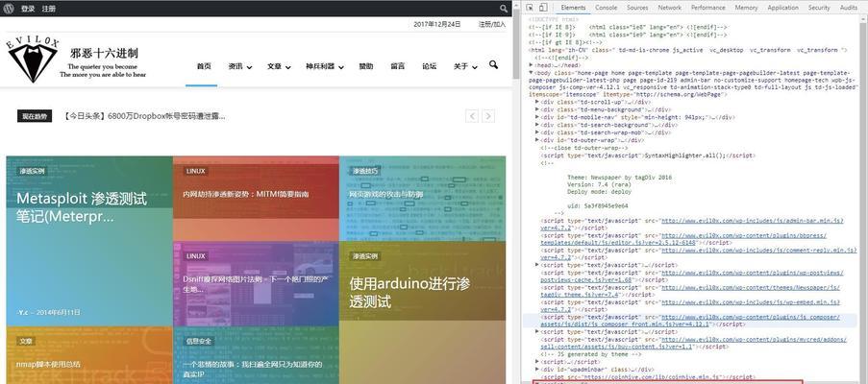Viewport: 868px width, 384px height.
Task: Click 注册 in the admin bar
Action: click(49, 9)
